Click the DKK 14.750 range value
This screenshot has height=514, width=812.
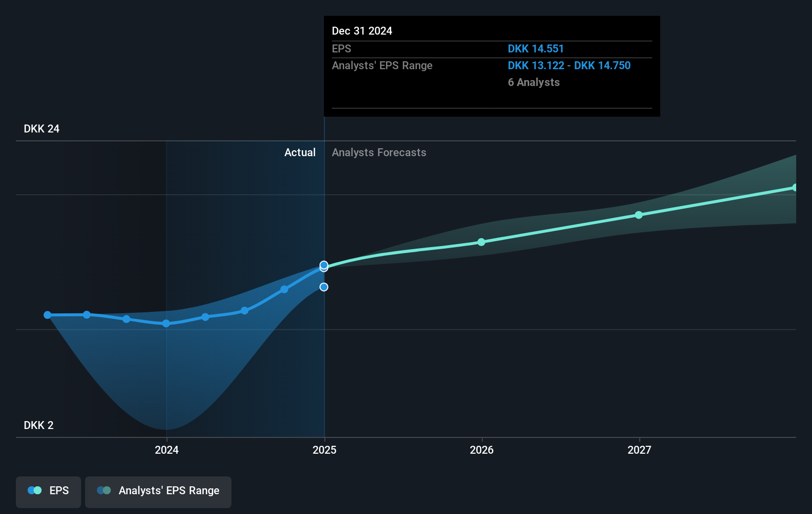pyautogui.click(x=602, y=66)
